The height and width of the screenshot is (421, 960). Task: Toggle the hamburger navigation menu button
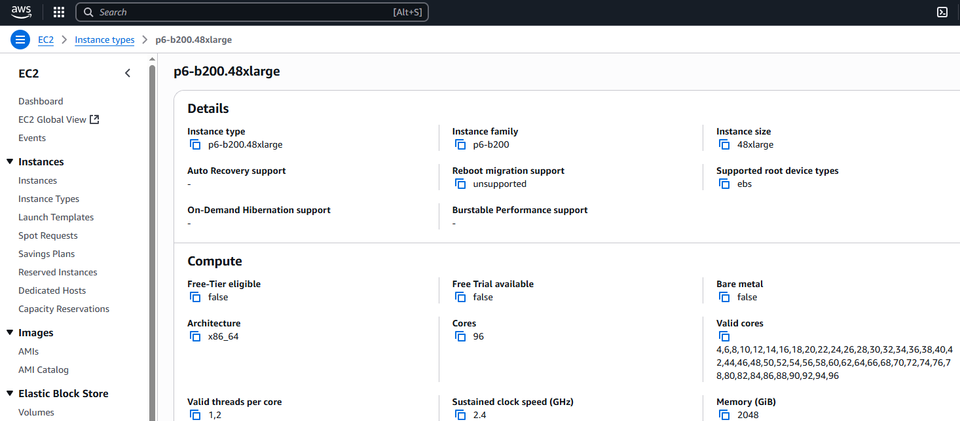(x=20, y=40)
